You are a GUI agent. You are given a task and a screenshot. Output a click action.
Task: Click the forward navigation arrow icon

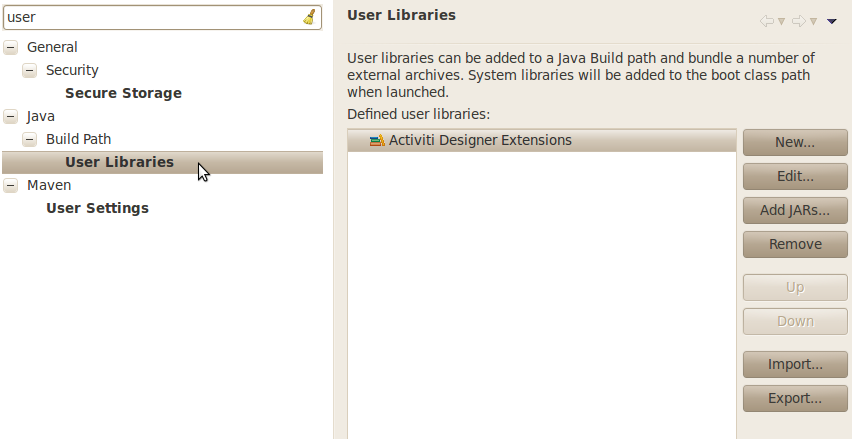click(798, 21)
